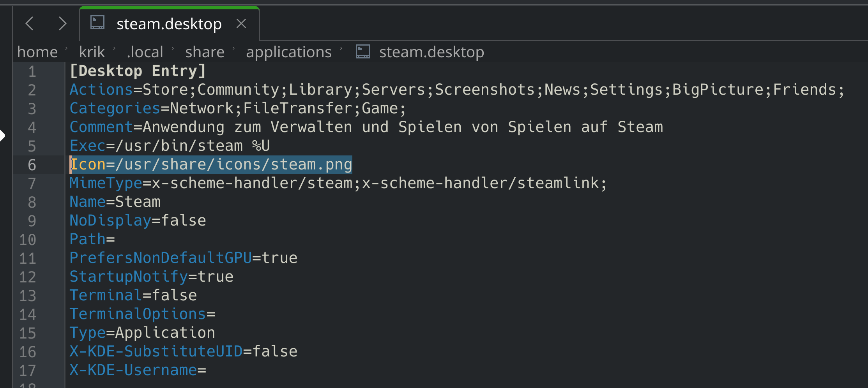This screenshot has height=388, width=868.
Task: Click the Path= line
Action: tap(92, 240)
